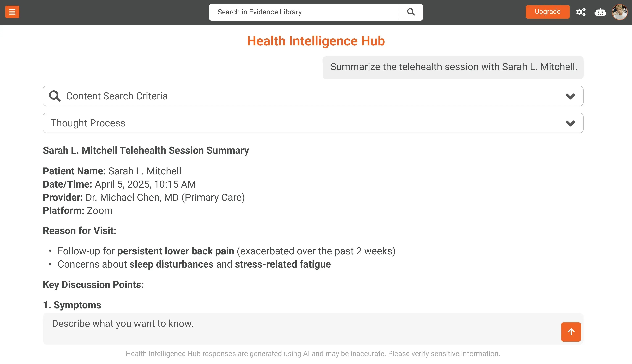Click the Telehealth Session Summary heading
This screenshot has height=364, width=632.
[x=146, y=151]
